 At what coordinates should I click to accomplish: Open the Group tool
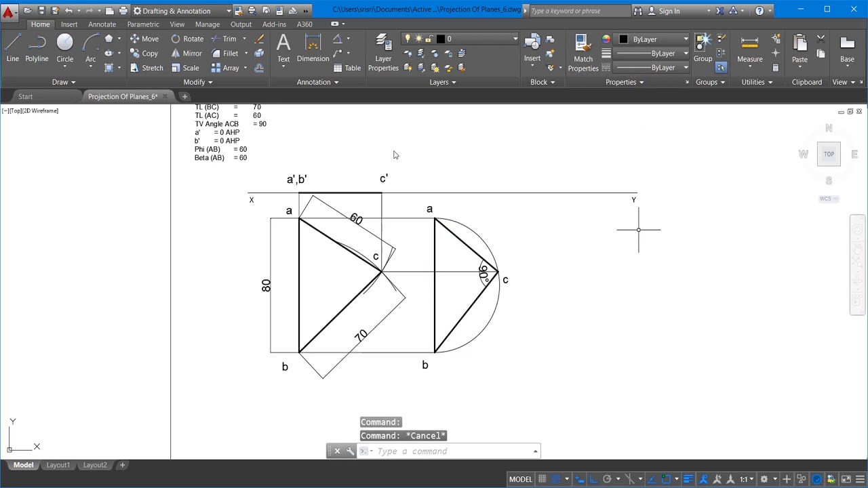tap(703, 47)
